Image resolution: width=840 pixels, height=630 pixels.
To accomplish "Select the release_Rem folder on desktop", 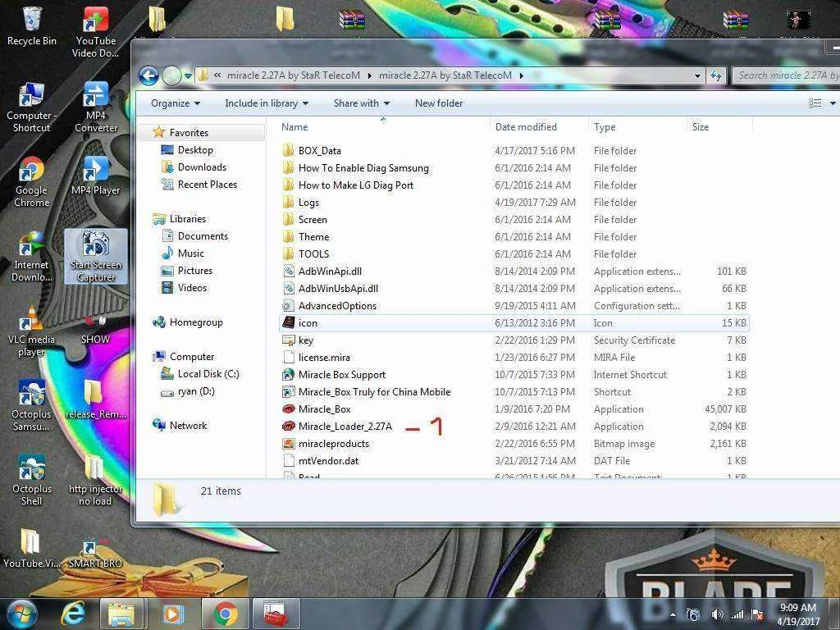I will point(96,399).
